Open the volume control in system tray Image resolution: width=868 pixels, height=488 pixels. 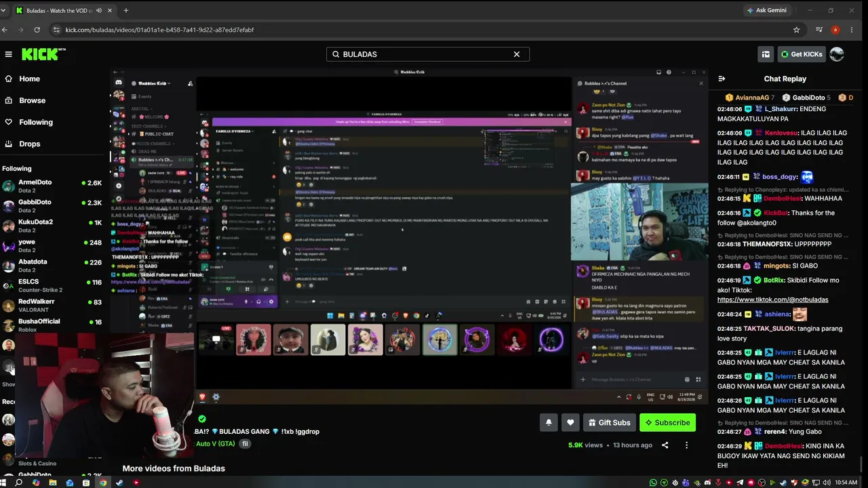coord(827,483)
